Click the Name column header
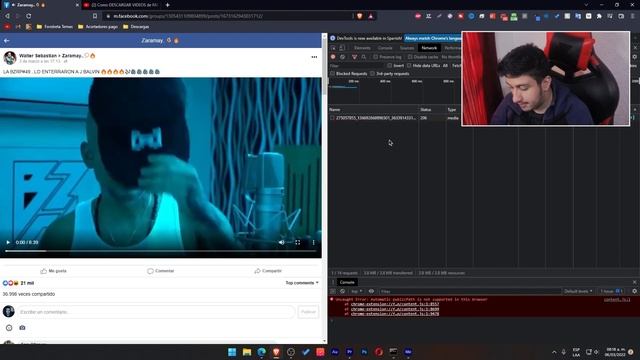 (373, 110)
